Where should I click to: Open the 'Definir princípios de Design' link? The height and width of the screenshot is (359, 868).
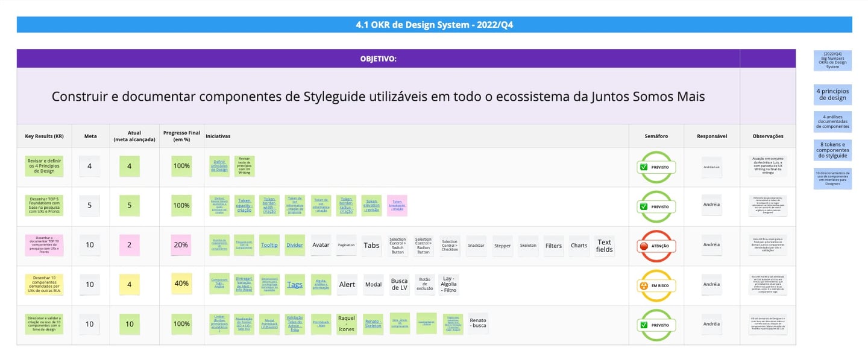click(x=220, y=166)
